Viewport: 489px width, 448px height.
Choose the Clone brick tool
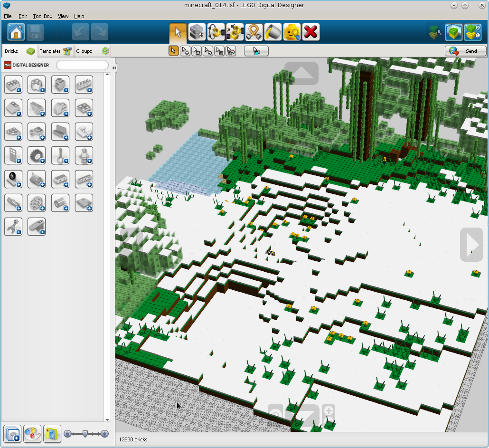click(x=197, y=32)
